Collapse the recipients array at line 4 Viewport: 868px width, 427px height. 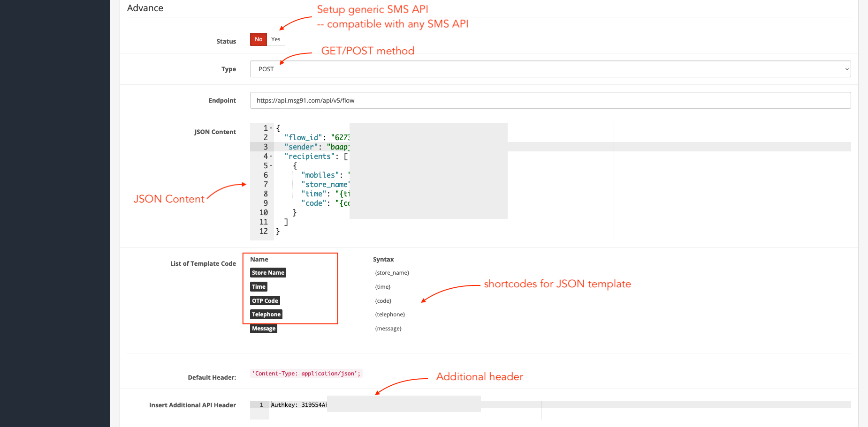[270, 156]
